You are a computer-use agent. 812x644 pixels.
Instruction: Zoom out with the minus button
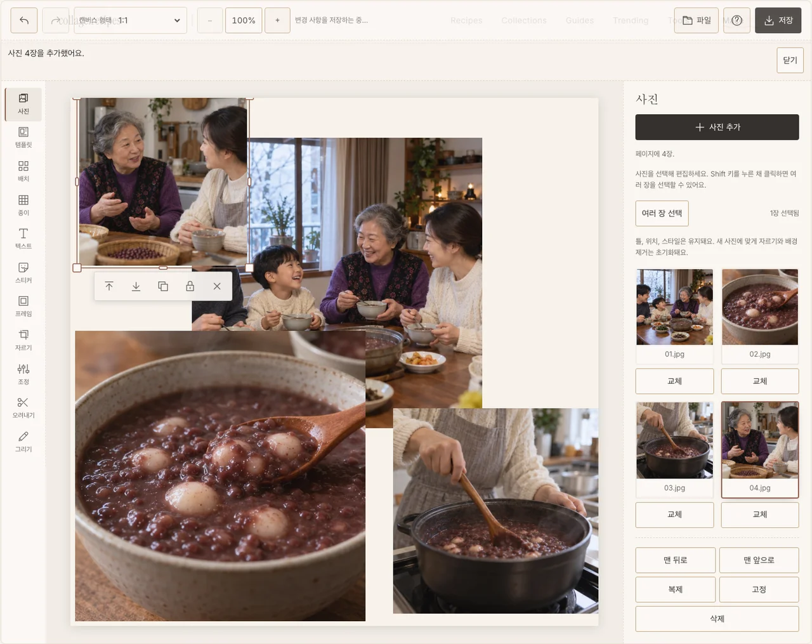[x=210, y=20]
